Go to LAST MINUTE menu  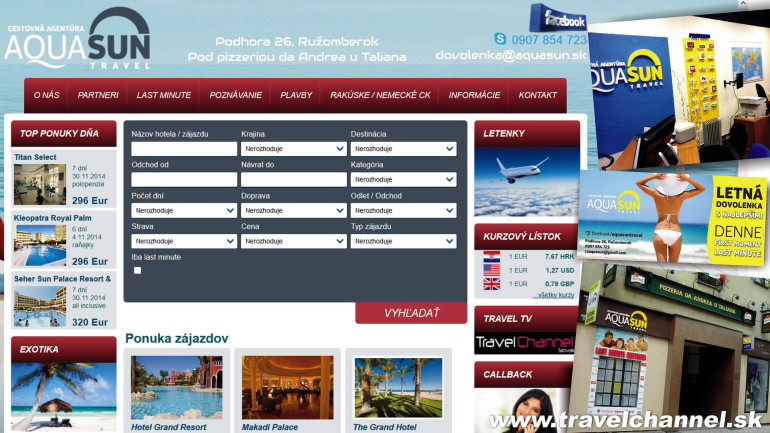click(164, 95)
